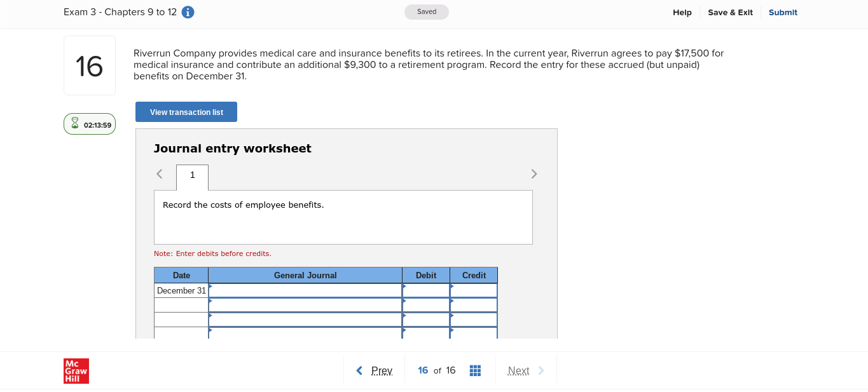The image size is (868, 392).
Task: Click View transaction list button
Action: tap(186, 112)
